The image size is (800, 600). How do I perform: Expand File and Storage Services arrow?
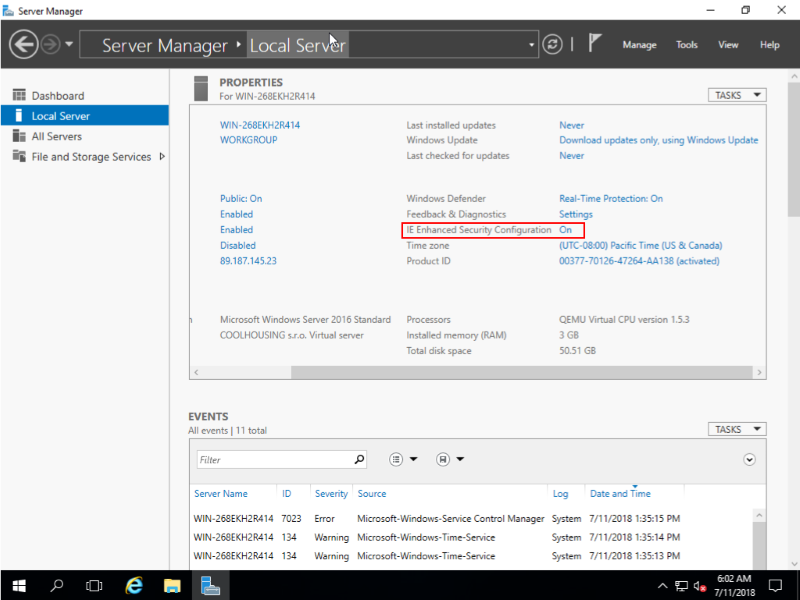[162, 157]
